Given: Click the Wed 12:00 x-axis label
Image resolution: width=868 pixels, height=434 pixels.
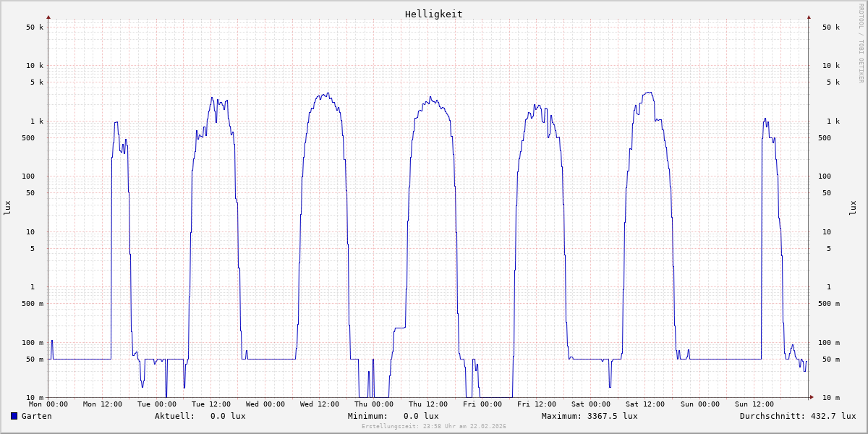Looking at the screenshot, I should pos(320,404).
